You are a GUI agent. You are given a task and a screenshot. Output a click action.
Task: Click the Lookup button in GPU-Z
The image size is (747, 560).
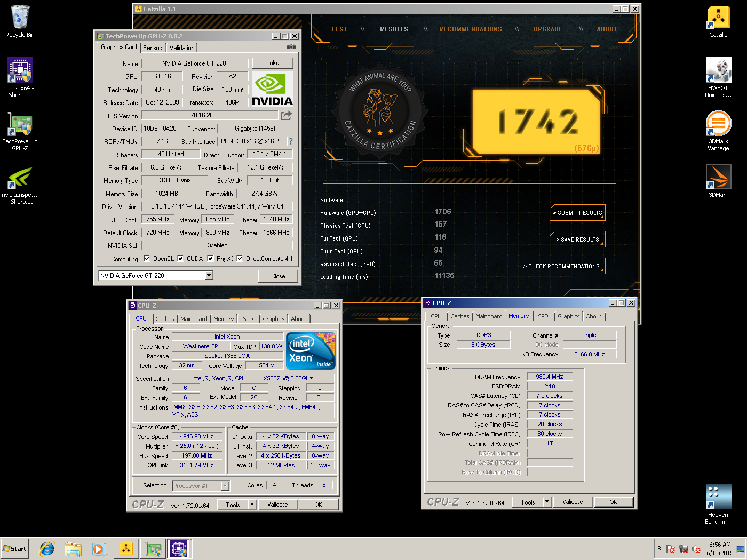point(273,63)
